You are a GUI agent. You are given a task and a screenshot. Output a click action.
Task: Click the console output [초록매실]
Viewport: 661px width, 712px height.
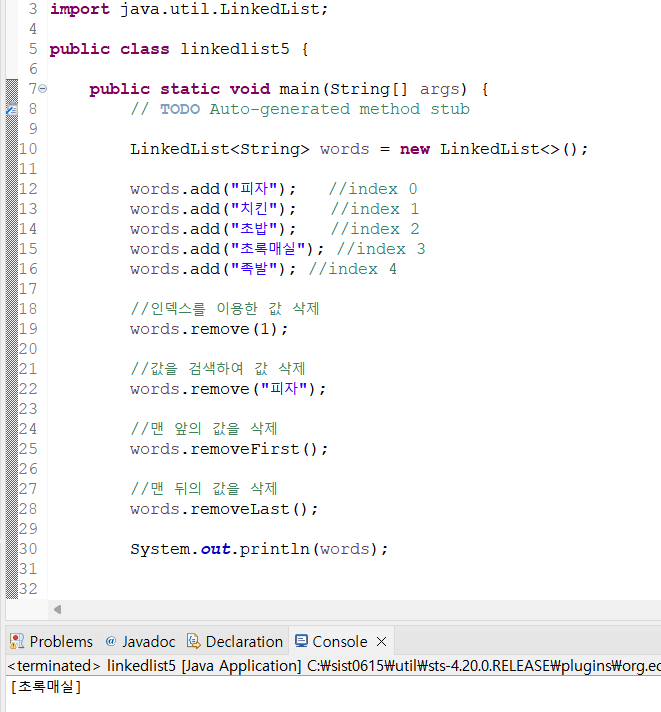pos(46,687)
